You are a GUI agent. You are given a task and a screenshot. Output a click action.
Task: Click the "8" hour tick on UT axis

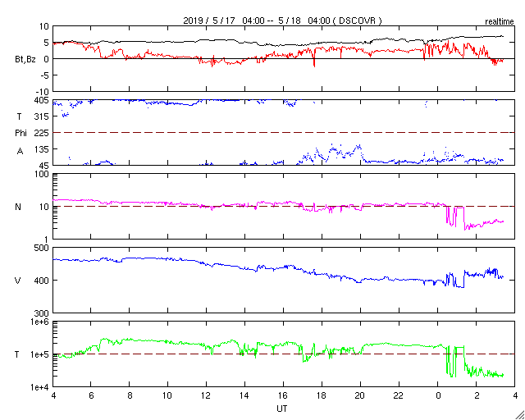pyautogui.click(x=130, y=395)
